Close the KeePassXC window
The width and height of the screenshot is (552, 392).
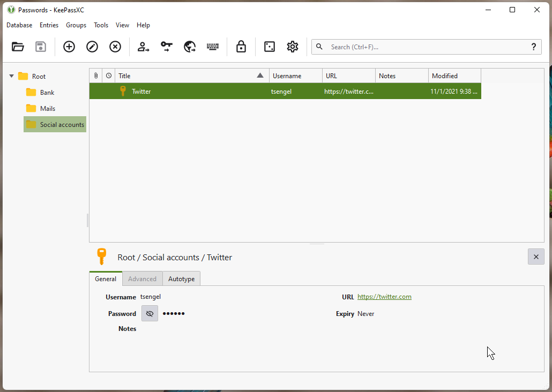click(537, 10)
